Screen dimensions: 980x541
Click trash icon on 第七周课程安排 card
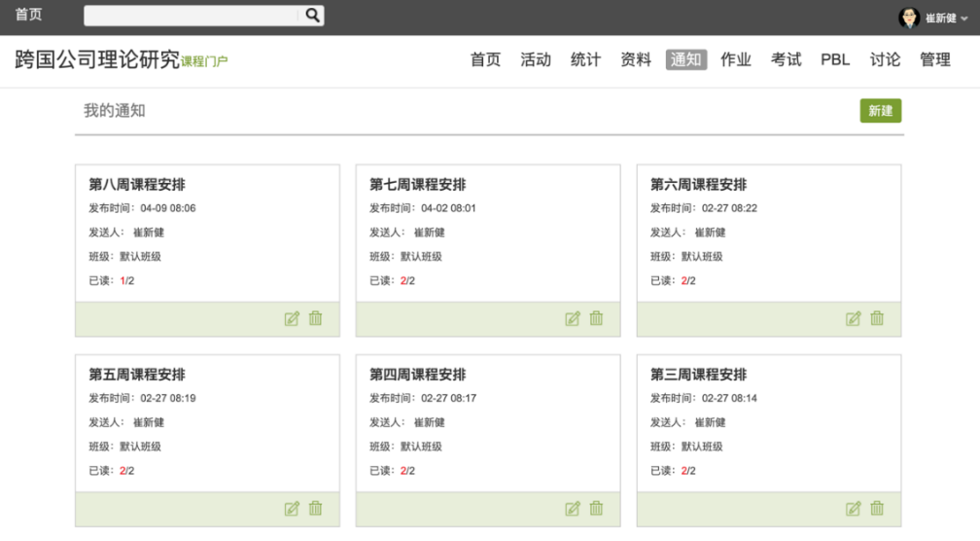point(597,318)
